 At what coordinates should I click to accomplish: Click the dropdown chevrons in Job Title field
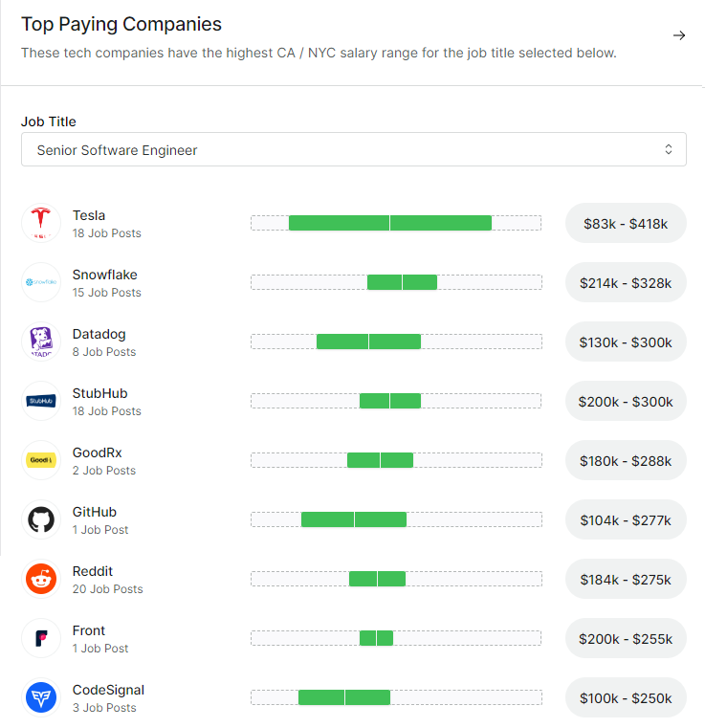[669, 149]
